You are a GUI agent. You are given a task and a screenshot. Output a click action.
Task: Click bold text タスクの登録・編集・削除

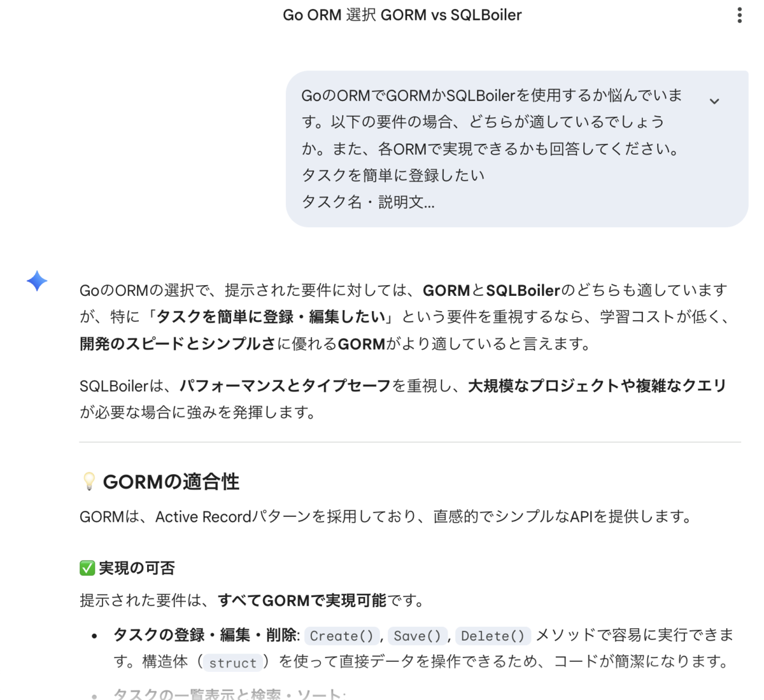205,635
